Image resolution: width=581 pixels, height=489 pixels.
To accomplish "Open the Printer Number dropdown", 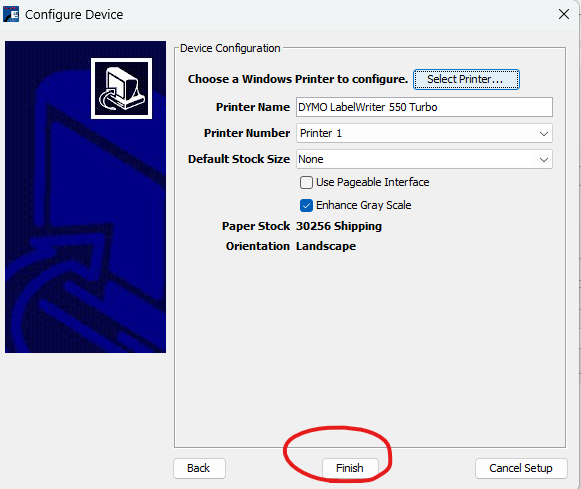I will click(424, 133).
